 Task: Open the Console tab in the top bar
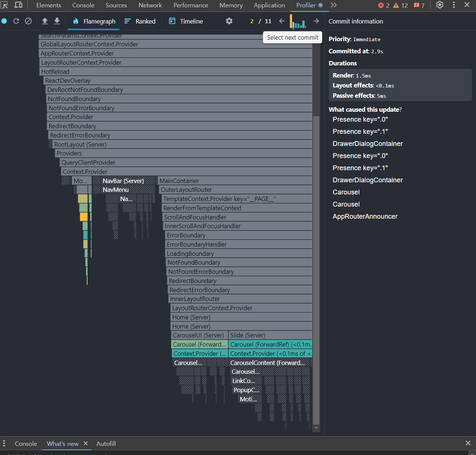83,5
